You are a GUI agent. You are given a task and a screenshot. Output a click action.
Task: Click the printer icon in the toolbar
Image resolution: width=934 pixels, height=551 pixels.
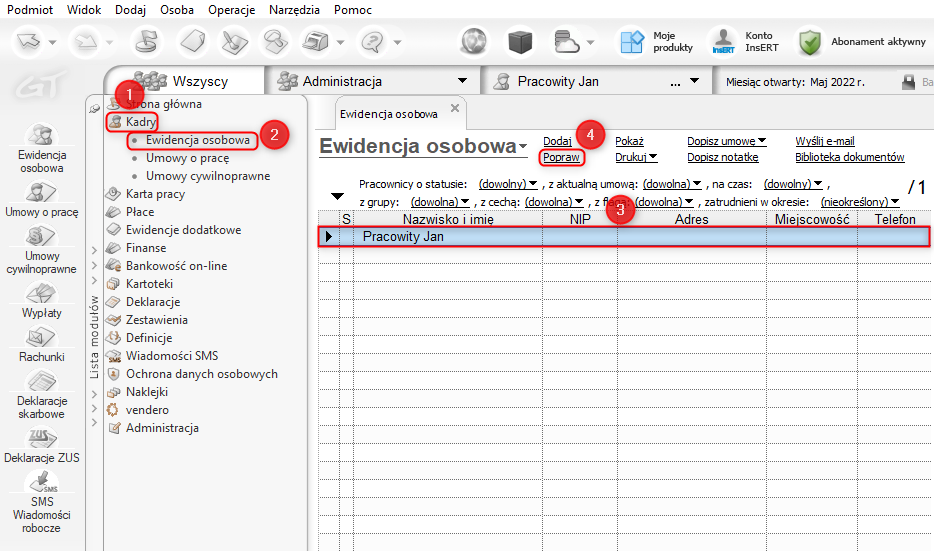tap(315, 42)
